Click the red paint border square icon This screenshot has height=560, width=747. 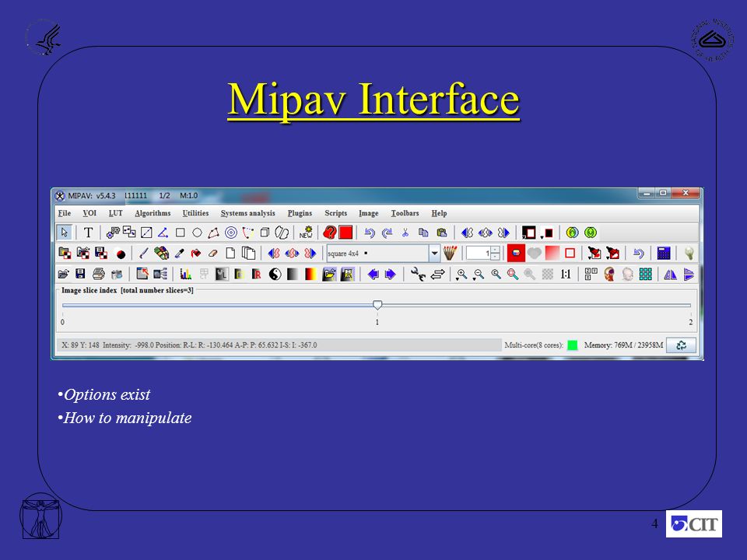[x=570, y=253]
